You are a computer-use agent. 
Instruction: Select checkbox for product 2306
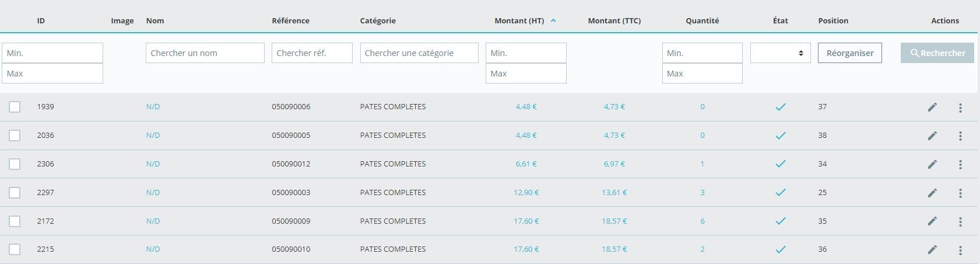15,164
